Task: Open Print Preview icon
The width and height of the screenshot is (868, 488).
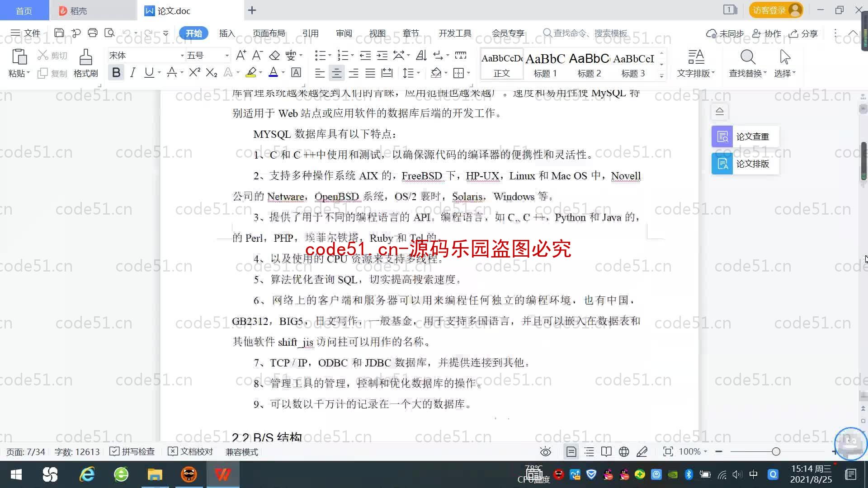Action: point(109,33)
